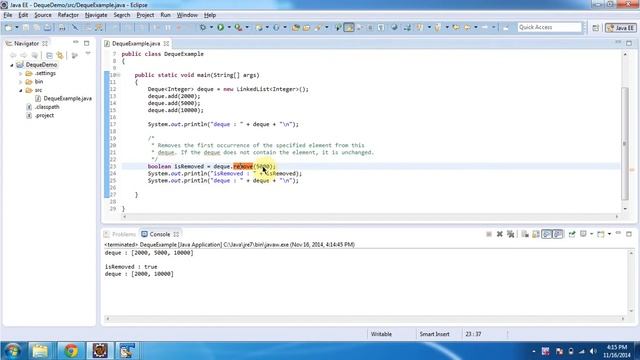Toggle Scroll Lock in console toolbar
Screen dimensions: 640x360
coord(536,234)
